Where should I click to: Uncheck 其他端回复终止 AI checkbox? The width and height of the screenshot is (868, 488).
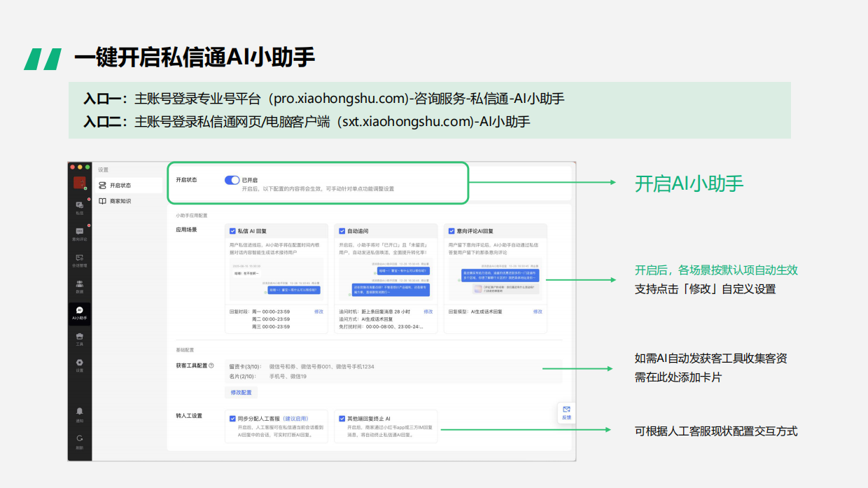(342, 418)
